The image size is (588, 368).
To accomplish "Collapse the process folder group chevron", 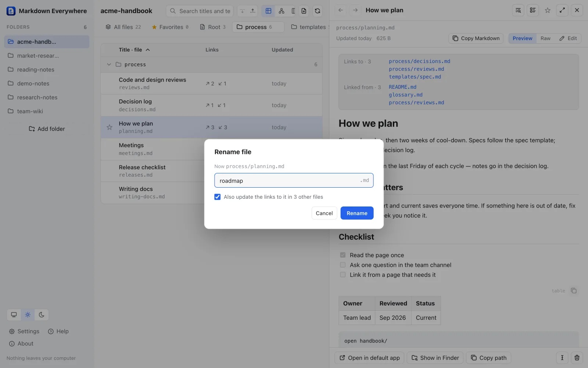I will pos(109,64).
